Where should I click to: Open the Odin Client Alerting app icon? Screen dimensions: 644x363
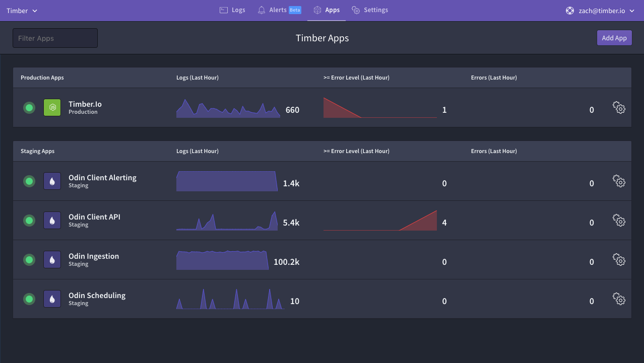52,181
